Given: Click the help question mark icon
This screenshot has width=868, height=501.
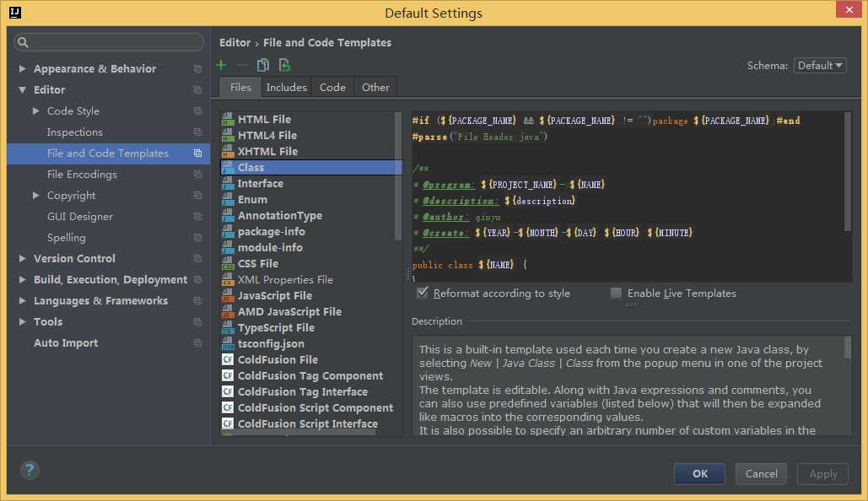Looking at the screenshot, I should click(30, 471).
